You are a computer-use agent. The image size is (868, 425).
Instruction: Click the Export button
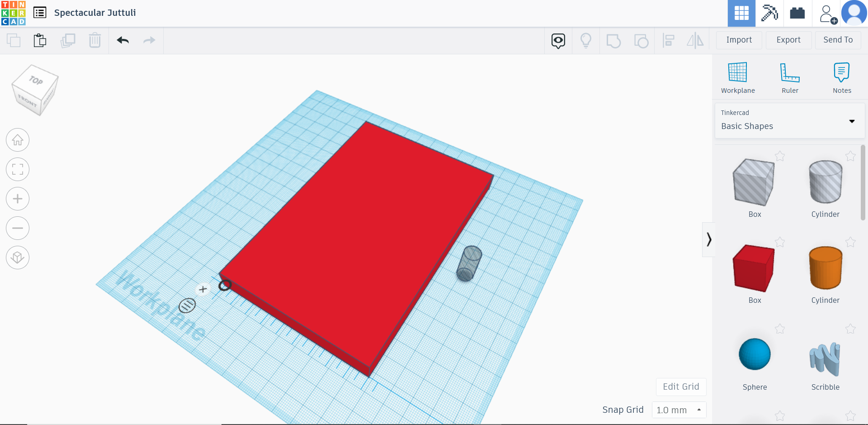click(788, 40)
